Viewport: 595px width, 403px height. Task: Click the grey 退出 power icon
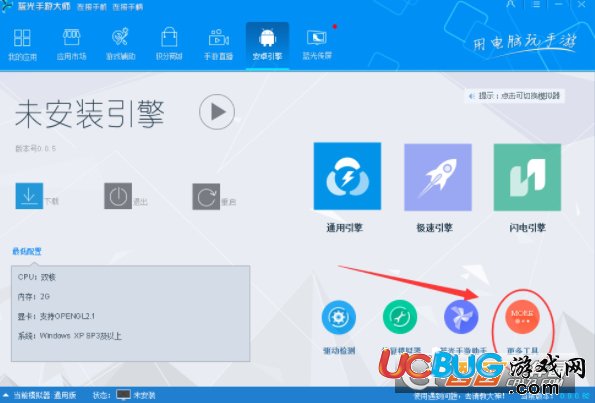[x=118, y=196]
